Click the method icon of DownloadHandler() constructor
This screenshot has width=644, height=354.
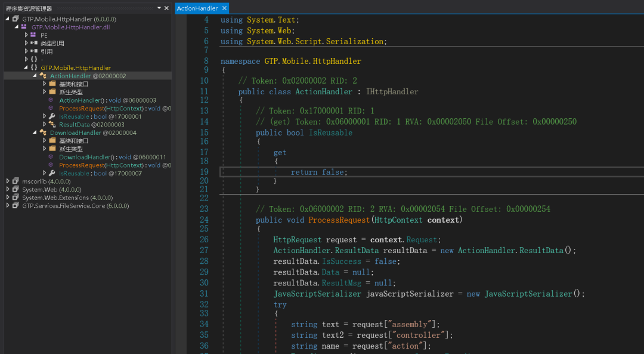point(51,156)
